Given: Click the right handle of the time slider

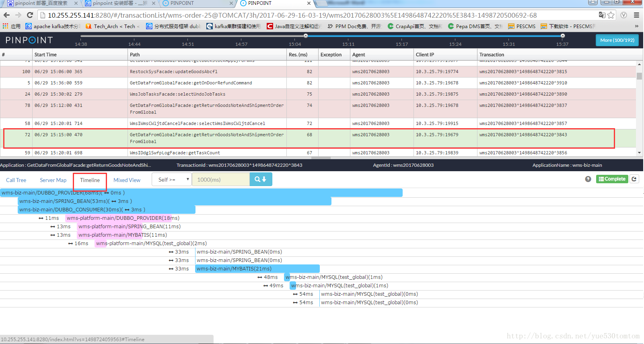Looking at the screenshot, I should tap(563, 36).
